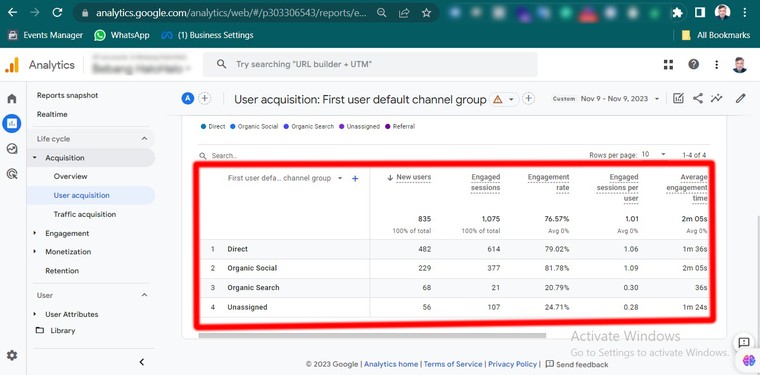Open Traffic acquisition report

tap(85, 214)
